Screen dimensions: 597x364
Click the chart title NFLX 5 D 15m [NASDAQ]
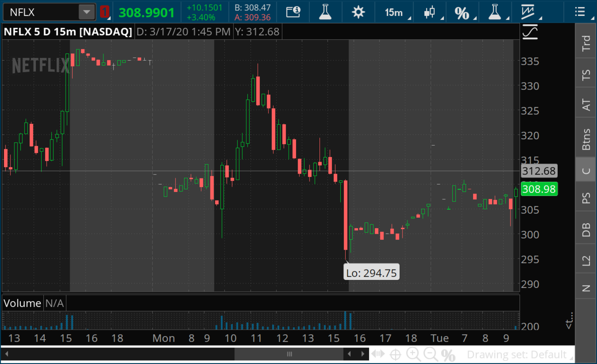point(68,32)
